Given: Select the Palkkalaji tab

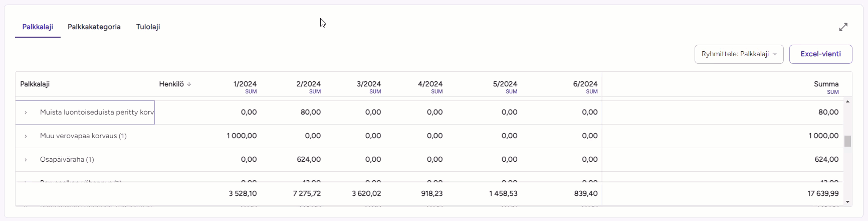Looking at the screenshot, I should 38,27.
